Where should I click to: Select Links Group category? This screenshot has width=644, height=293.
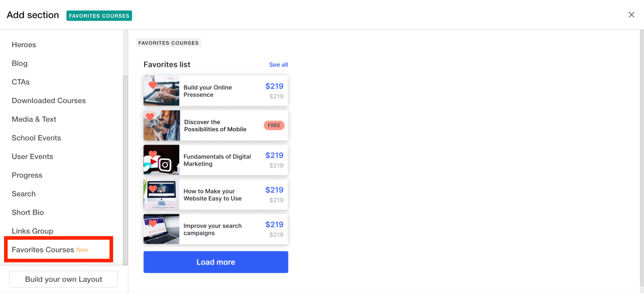pos(32,231)
